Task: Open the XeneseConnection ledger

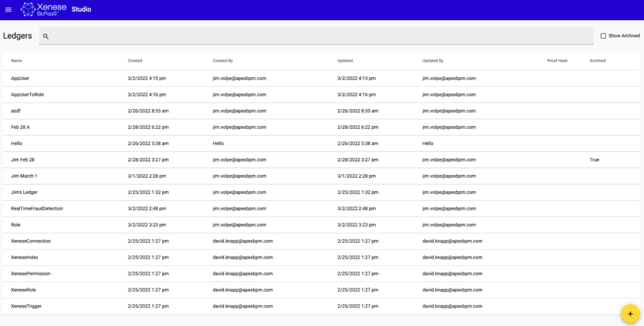Action: (31, 241)
